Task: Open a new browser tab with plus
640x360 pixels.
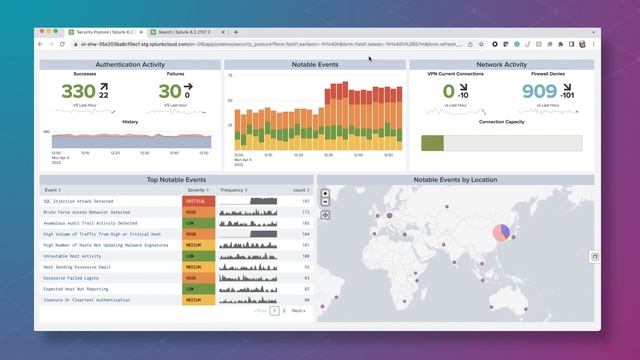Action: coord(236,32)
